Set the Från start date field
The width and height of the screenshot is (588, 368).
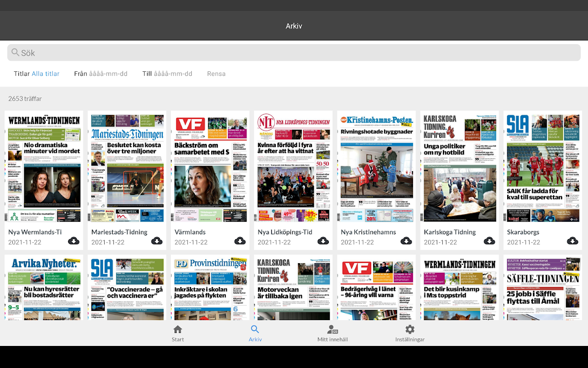101,74
